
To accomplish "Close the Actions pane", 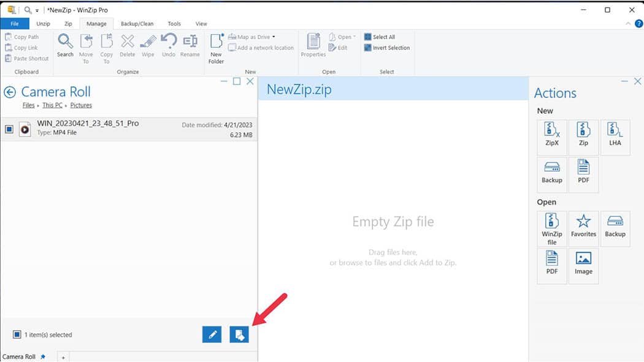I will pos(637,81).
